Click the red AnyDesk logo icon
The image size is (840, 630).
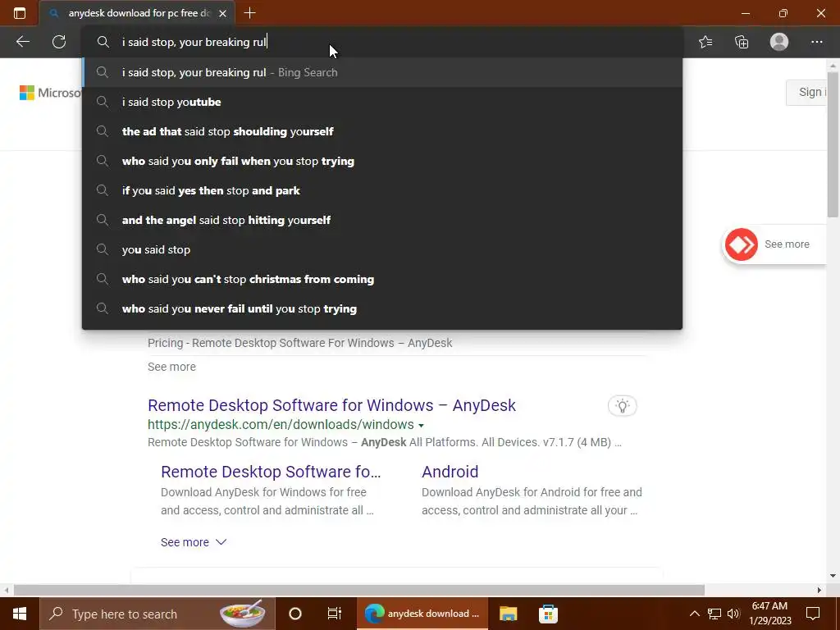(x=742, y=244)
